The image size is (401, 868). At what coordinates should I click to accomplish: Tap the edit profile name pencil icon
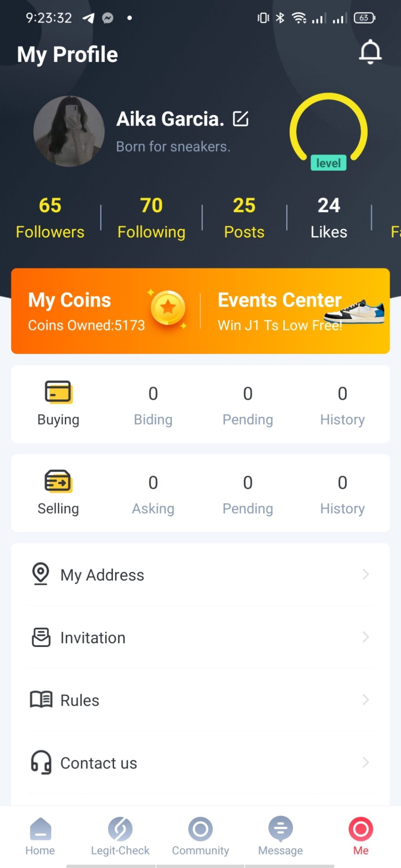click(x=240, y=119)
